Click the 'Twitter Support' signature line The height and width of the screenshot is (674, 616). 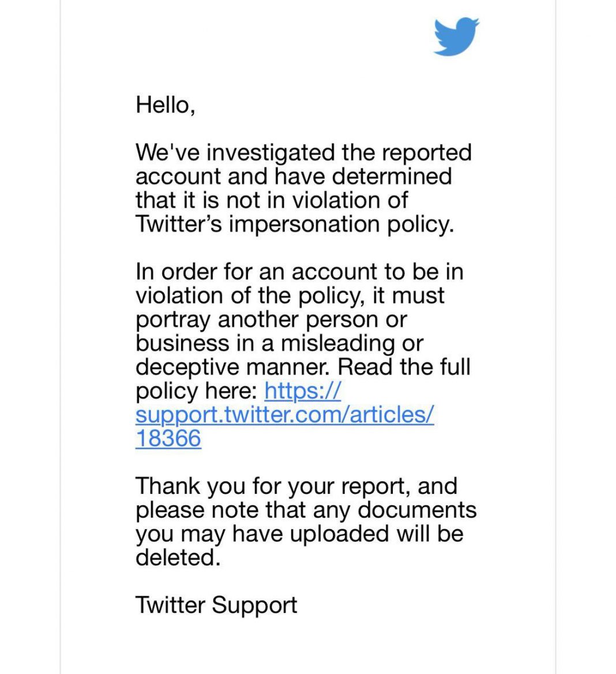(216, 605)
